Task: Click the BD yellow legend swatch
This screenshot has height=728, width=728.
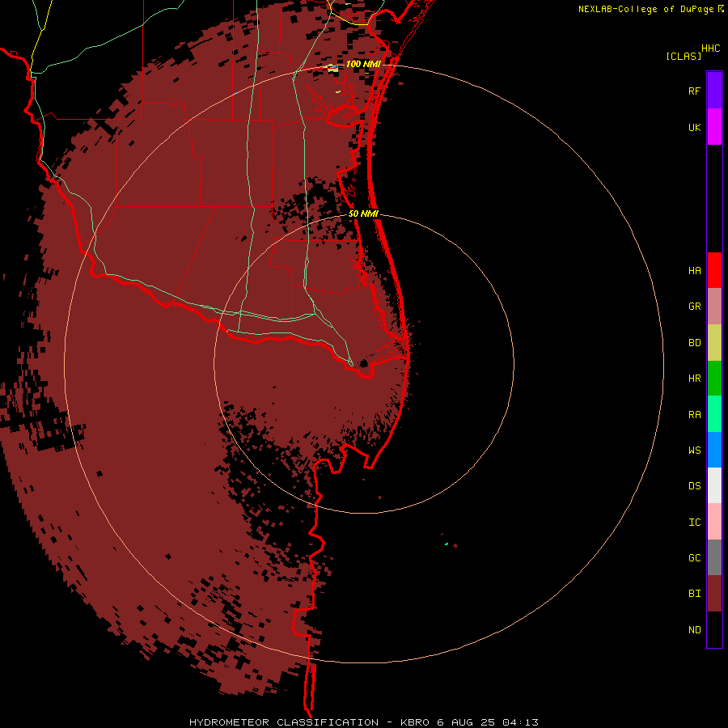Action: pyautogui.click(x=714, y=342)
